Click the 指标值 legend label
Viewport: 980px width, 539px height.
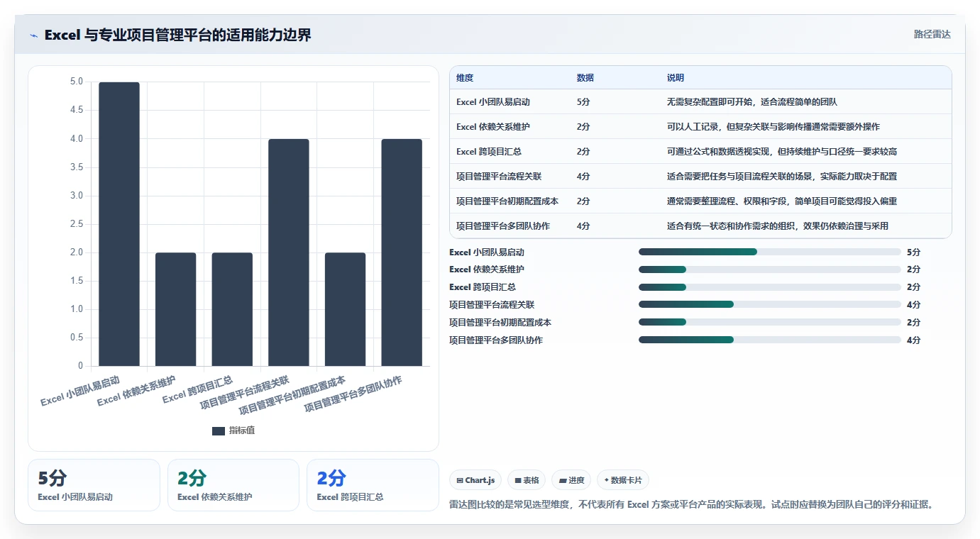point(242,431)
